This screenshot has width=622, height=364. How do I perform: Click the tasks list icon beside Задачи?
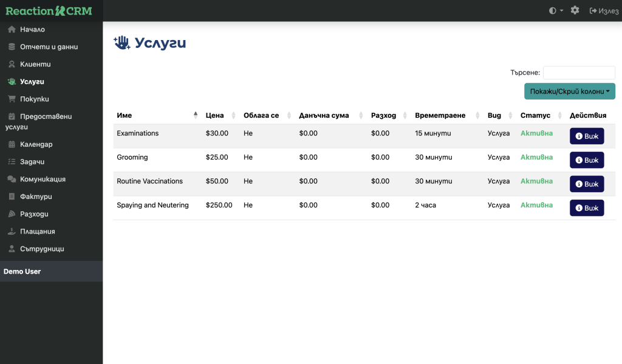[x=12, y=162]
